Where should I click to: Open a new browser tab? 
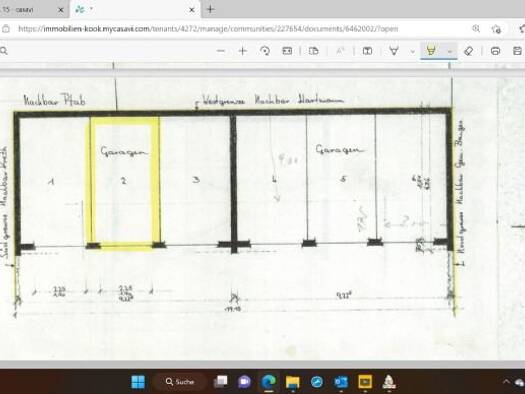click(x=210, y=9)
